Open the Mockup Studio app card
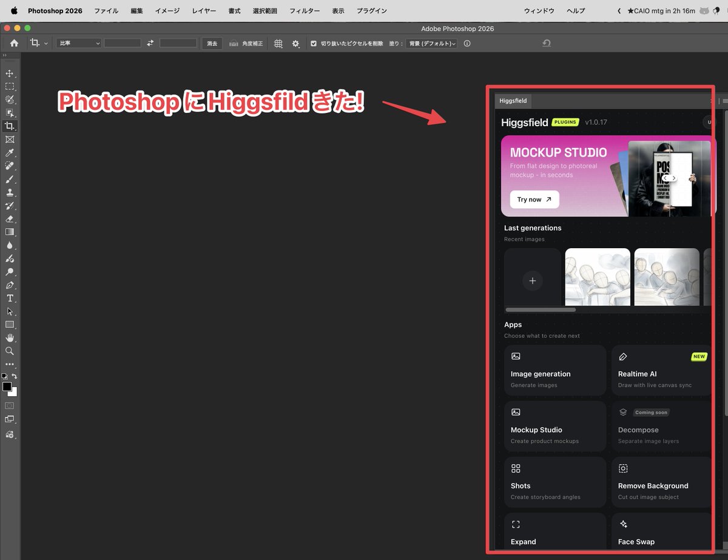 click(555, 426)
